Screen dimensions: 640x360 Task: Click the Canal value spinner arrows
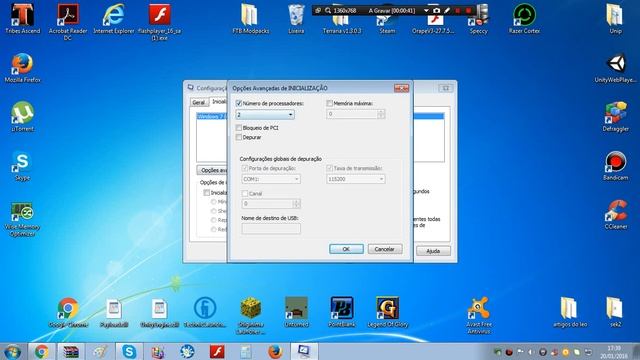click(x=296, y=204)
